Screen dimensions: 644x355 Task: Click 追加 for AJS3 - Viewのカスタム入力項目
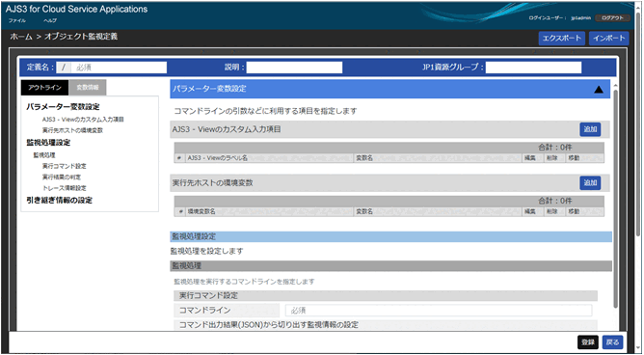pyautogui.click(x=590, y=129)
